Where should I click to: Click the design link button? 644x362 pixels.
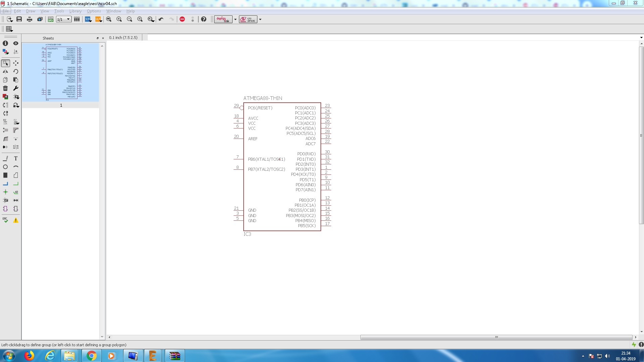(x=223, y=19)
